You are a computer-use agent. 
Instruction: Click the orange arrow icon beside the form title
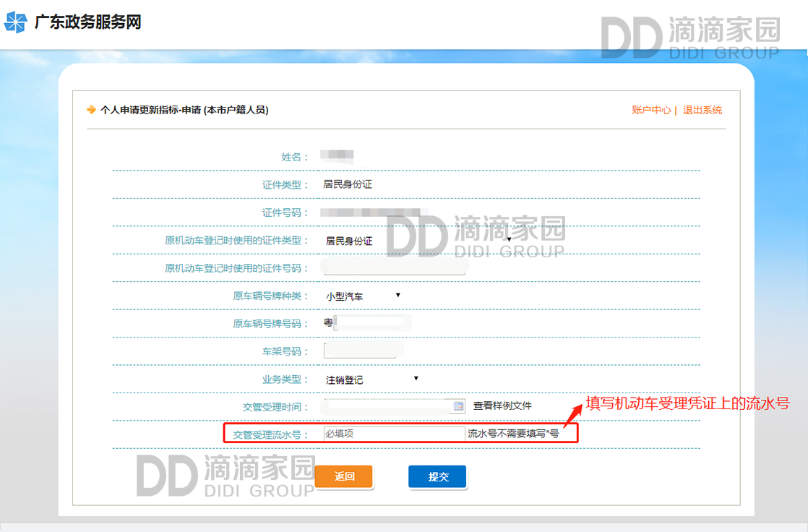91,109
